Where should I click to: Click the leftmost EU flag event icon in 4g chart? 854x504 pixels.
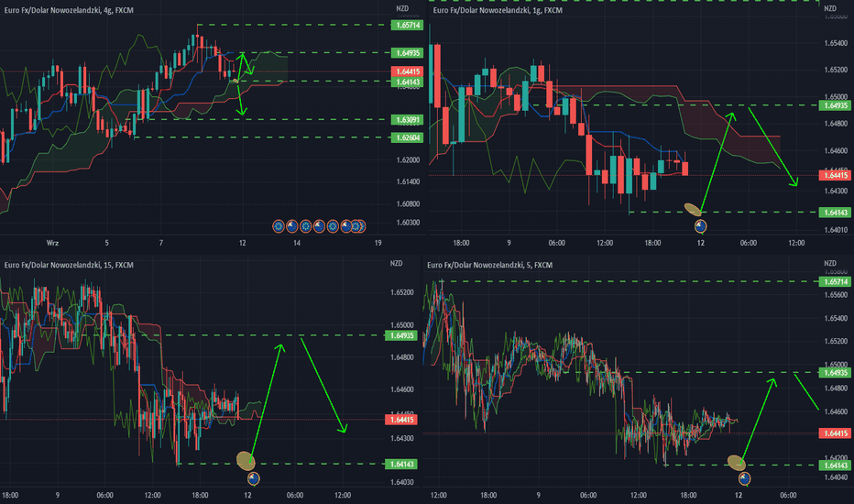coord(279,226)
